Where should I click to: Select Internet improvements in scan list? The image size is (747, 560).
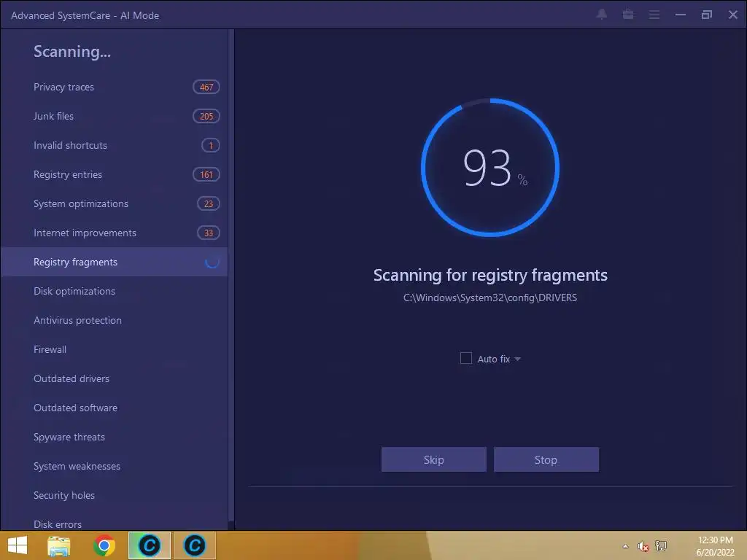pos(113,233)
